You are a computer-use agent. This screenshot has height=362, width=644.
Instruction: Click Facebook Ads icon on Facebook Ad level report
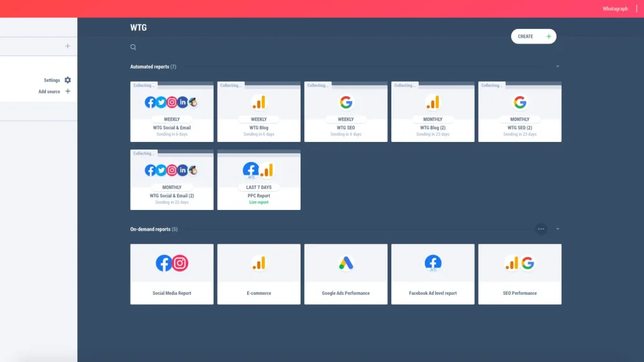433,263
